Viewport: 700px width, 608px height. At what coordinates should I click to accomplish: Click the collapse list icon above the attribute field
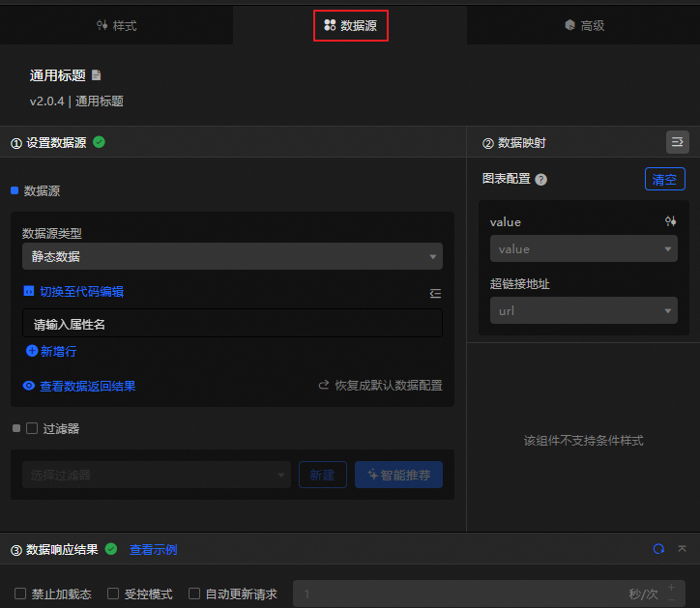tap(435, 293)
